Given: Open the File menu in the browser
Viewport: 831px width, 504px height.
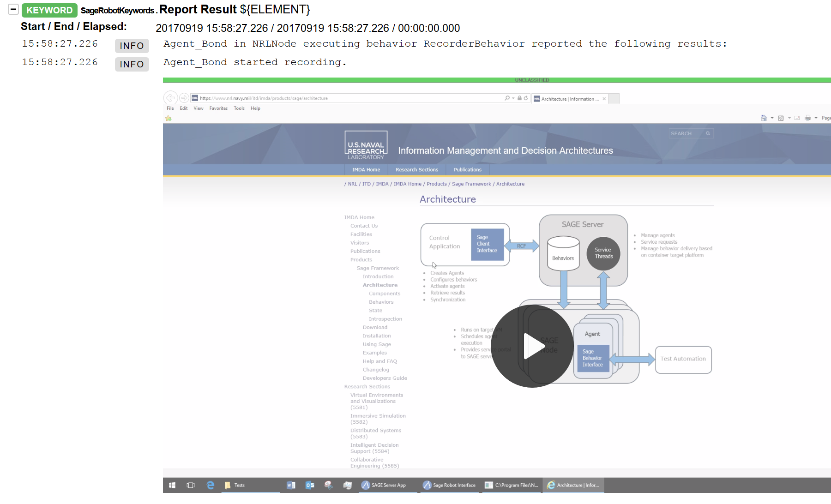Looking at the screenshot, I should click(x=170, y=108).
